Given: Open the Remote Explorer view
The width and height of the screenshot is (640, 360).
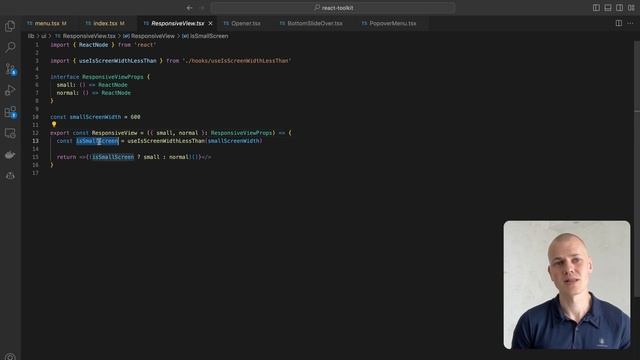Looking at the screenshot, I should tap(10, 133).
